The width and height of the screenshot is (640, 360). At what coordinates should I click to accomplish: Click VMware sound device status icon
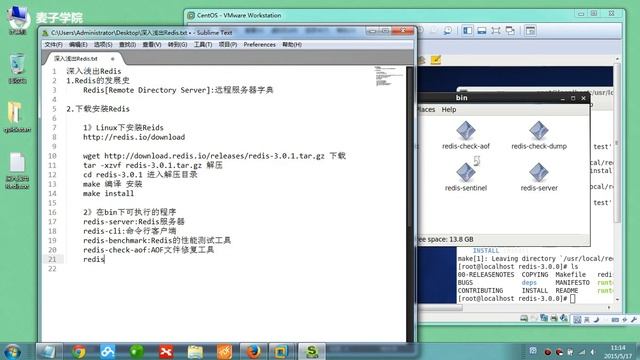pos(564,318)
